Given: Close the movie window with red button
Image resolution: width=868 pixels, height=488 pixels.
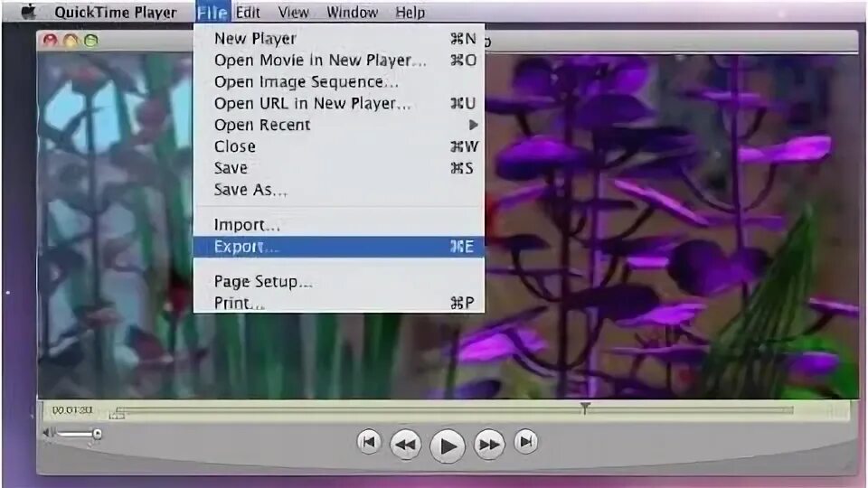Looking at the screenshot, I should (x=51, y=40).
